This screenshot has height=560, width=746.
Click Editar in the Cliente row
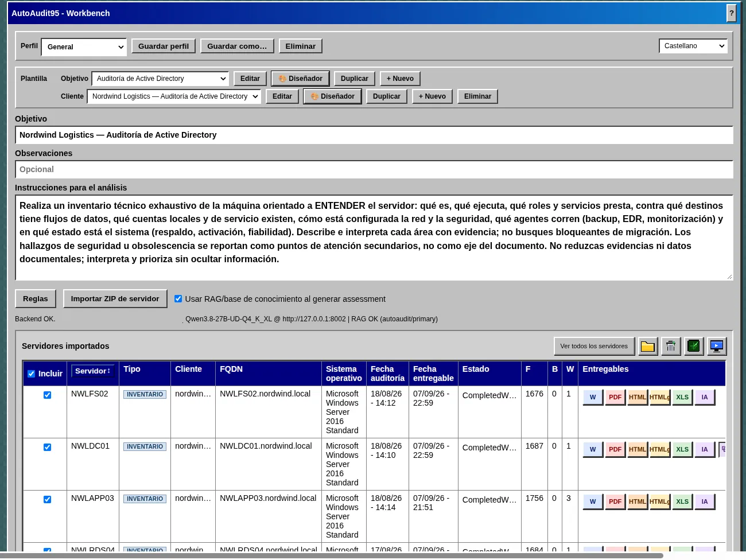pos(282,96)
